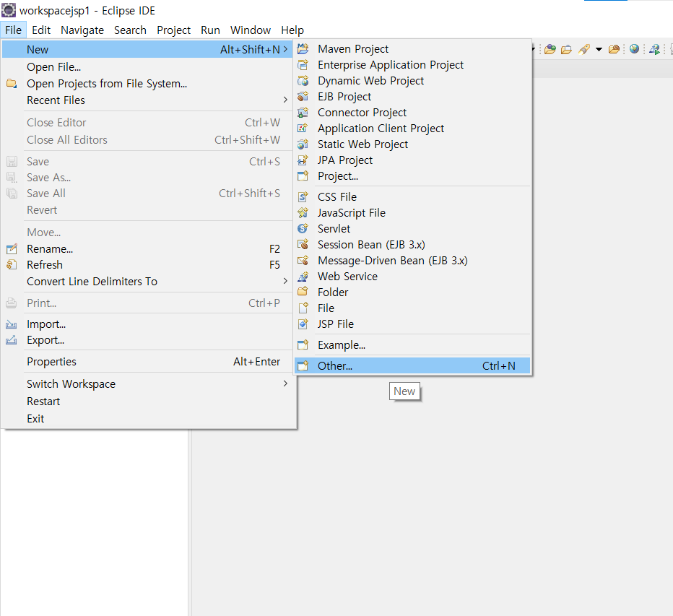Select the JavaScript File entry

point(412,213)
